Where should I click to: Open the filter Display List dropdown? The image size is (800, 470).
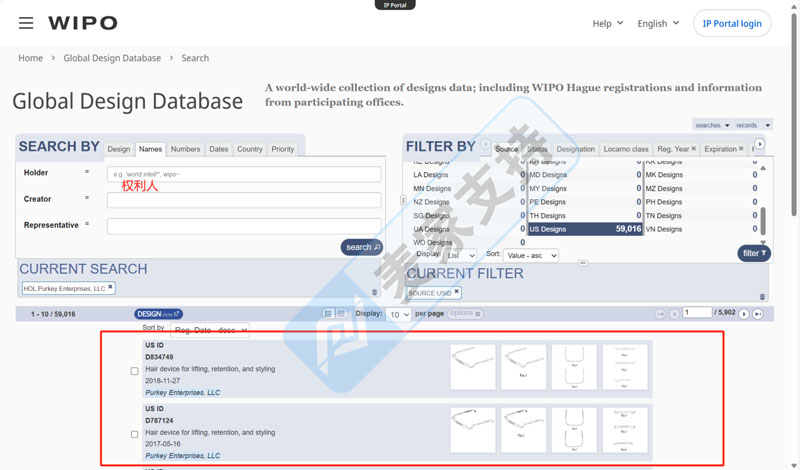pyautogui.click(x=461, y=255)
